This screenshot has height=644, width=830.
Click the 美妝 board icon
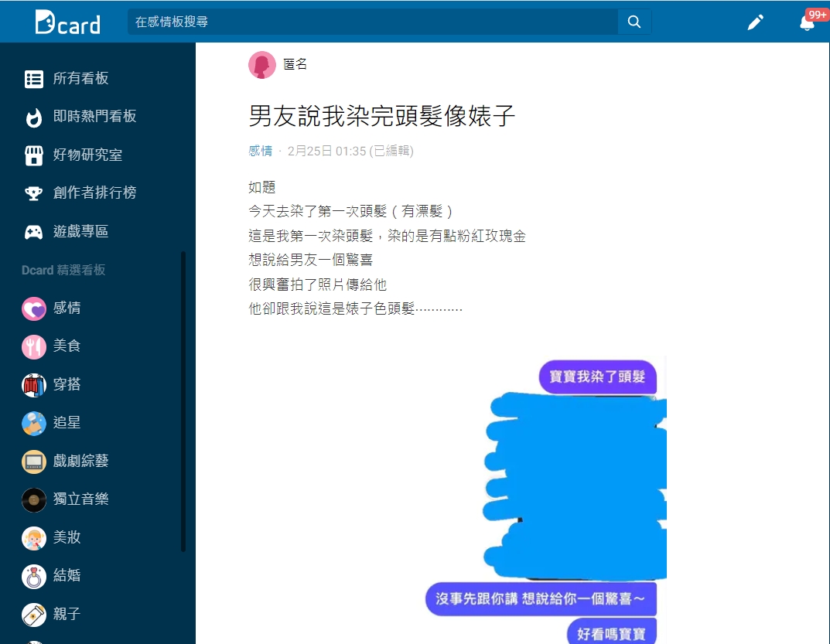[34, 538]
